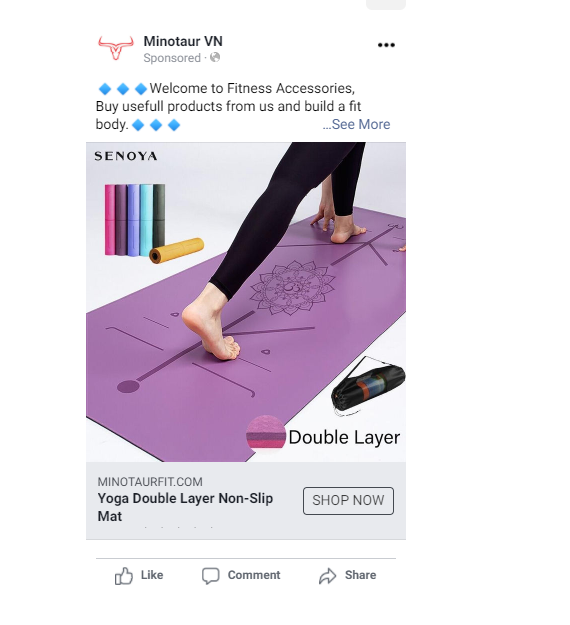Click the purple yoga mat mandala design

pos(292,287)
